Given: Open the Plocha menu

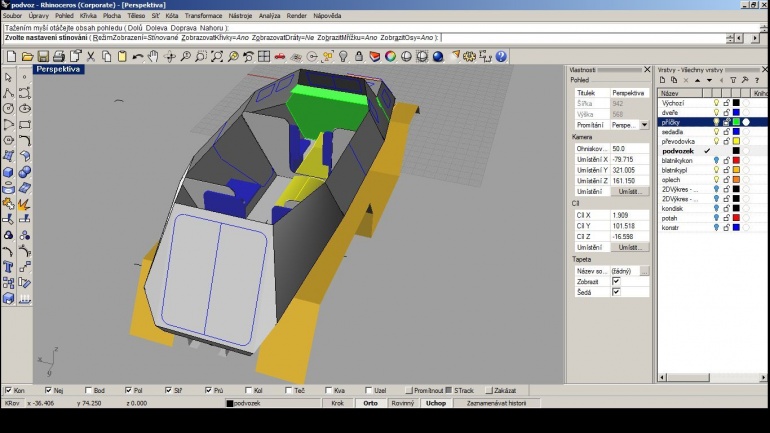Looking at the screenshot, I should tap(112, 16).
